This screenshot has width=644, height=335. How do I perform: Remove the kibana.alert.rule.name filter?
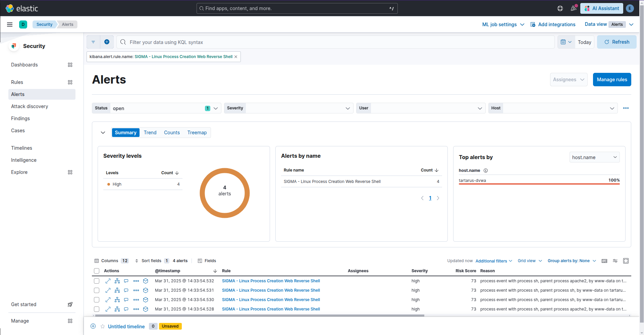coord(236,57)
